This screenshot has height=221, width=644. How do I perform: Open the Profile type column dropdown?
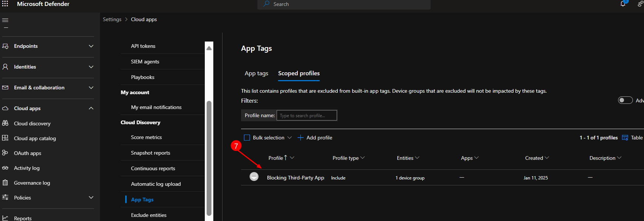coord(363,158)
